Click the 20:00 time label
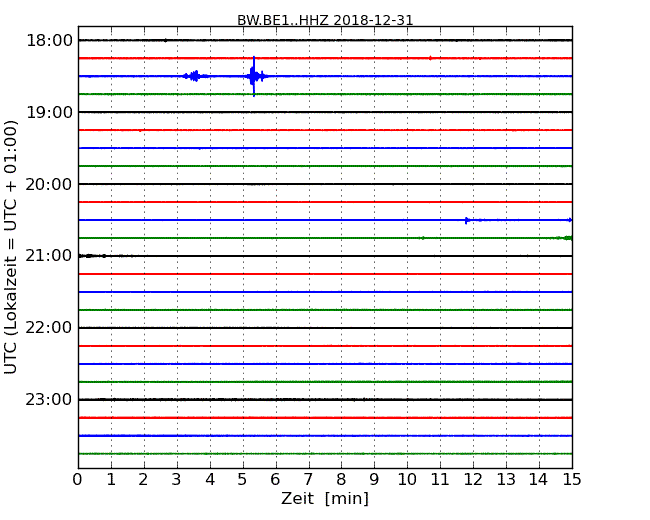 tap(49, 185)
